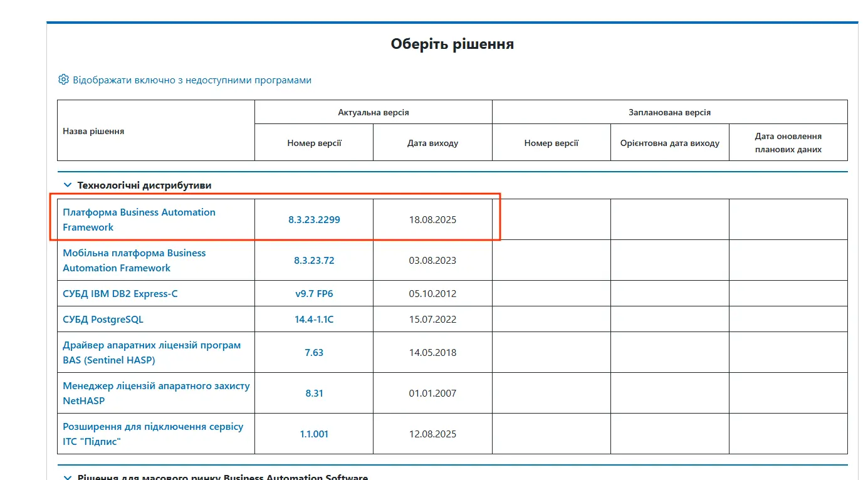
Task: Click extension version 1.1.001
Action: (314, 434)
